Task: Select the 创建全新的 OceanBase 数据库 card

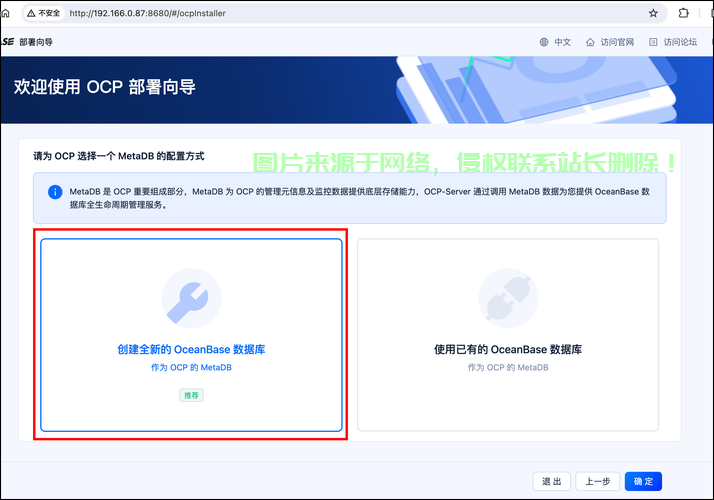Action: 191,335
